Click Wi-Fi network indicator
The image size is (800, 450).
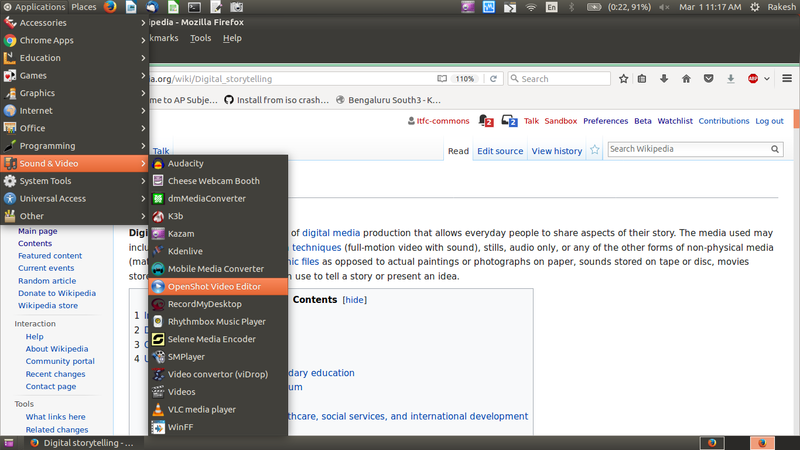pyautogui.click(x=531, y=7)
